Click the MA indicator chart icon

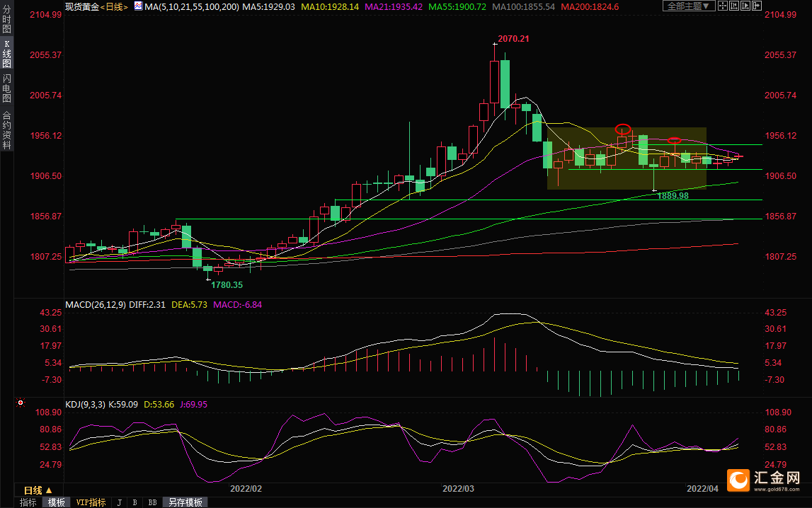click(137, 6)
